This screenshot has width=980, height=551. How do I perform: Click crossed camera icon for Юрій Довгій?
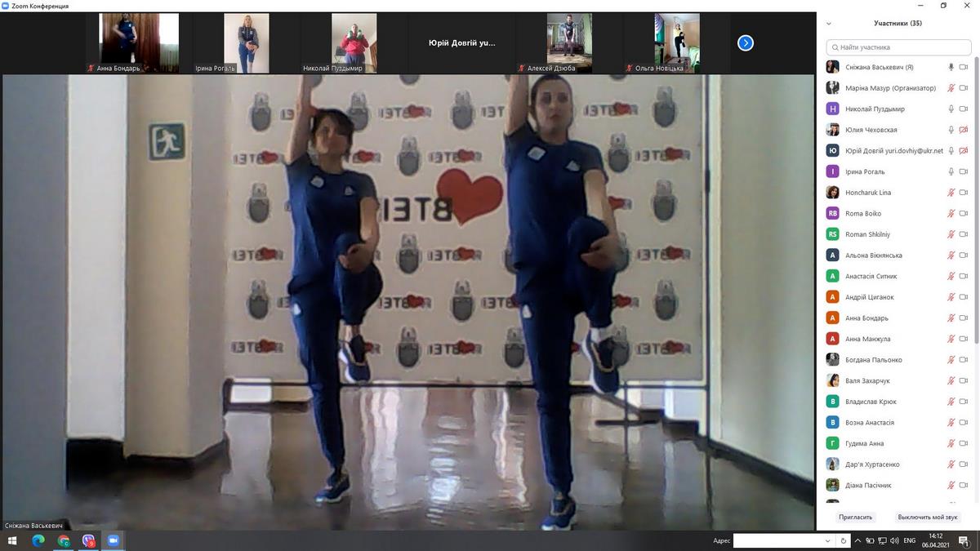(964, 151)
